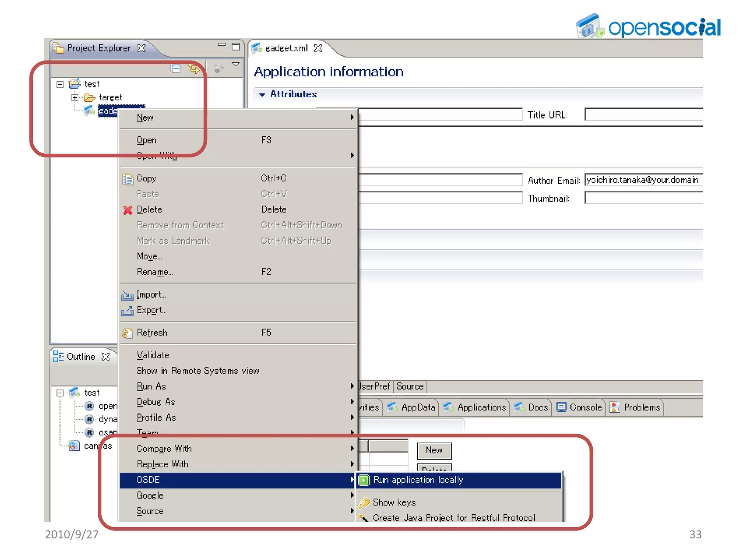Click the Author Email input field
Image resolution: width=747 pixels, height=560 pixels.
point(643,180)
